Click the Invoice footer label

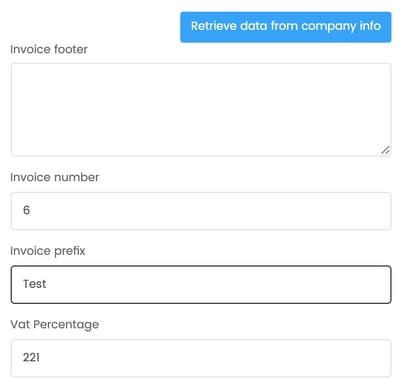click(x=49, y=49)
